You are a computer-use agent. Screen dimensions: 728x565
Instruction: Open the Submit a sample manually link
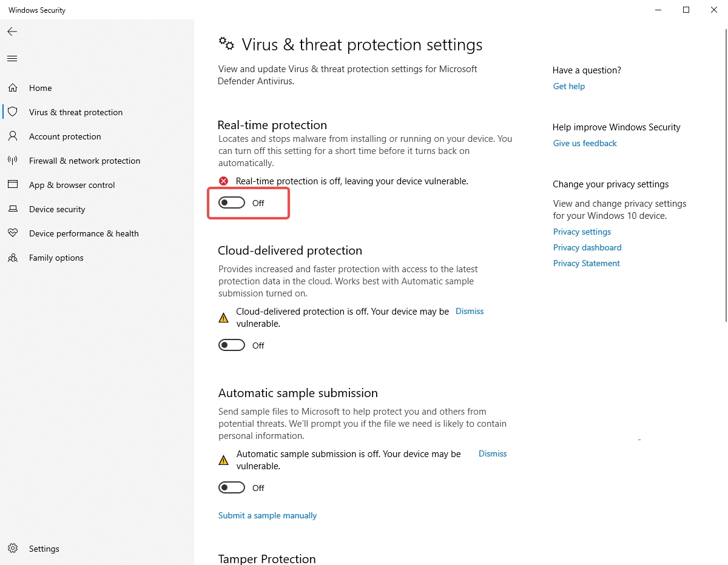point(268,515)
